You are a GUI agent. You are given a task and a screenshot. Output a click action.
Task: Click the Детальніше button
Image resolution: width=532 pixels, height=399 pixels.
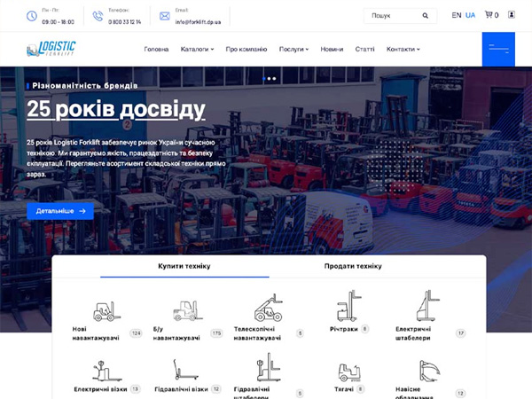pos(60,211)
